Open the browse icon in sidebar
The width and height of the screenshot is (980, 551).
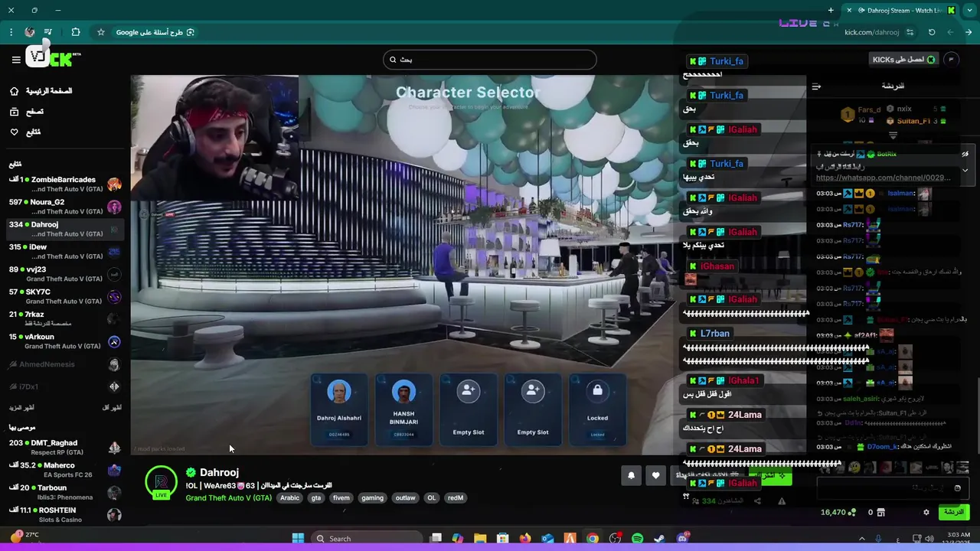(x=14, y=112)
